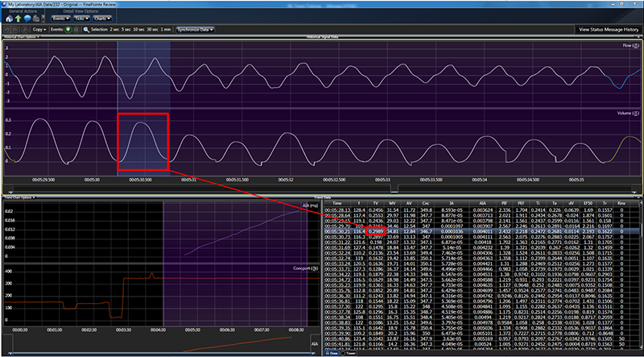Select table row 00:05:28.13
The width and height of the screenshot is (644, 357).
pyautogui.click(x=481, y=210)
